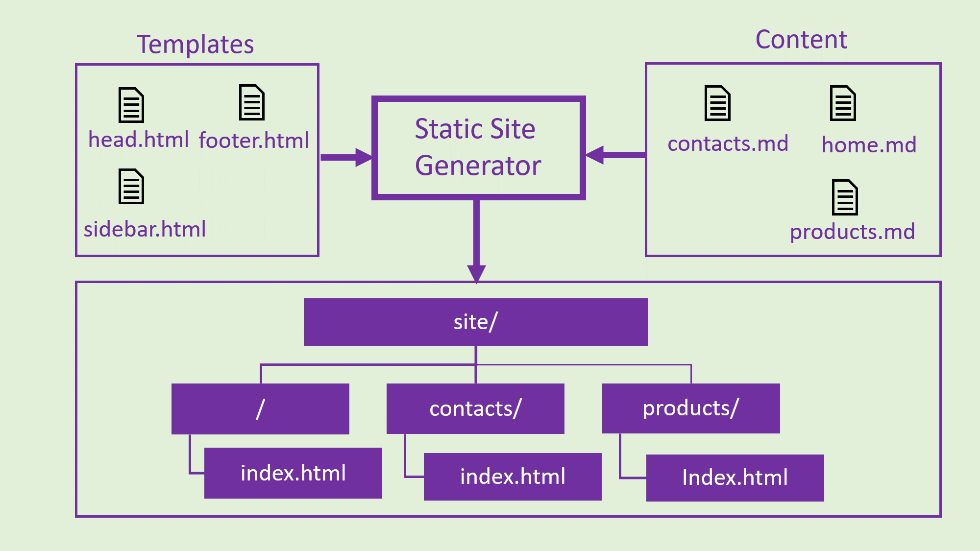Click the footer.html template file icon
Viewport: 980px width, 551px height.
pos(250,105)
